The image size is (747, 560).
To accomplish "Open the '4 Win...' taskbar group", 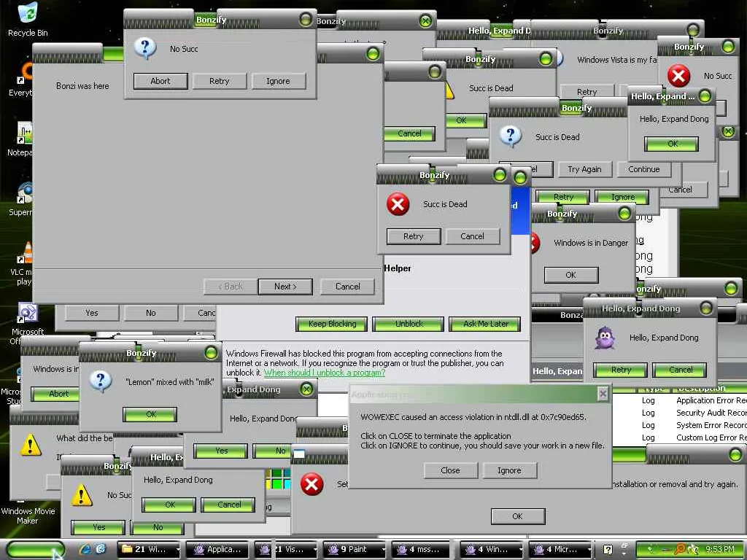I will coord(491,549).
